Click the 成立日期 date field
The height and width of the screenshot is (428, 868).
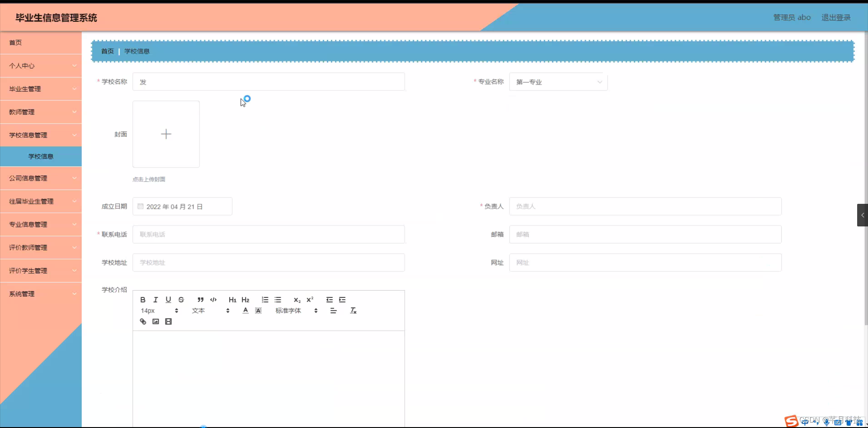point(183,206)
